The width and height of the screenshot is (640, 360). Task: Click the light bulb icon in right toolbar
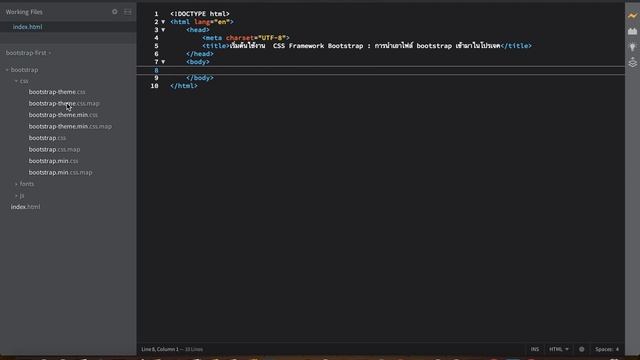tap(632, 47)
